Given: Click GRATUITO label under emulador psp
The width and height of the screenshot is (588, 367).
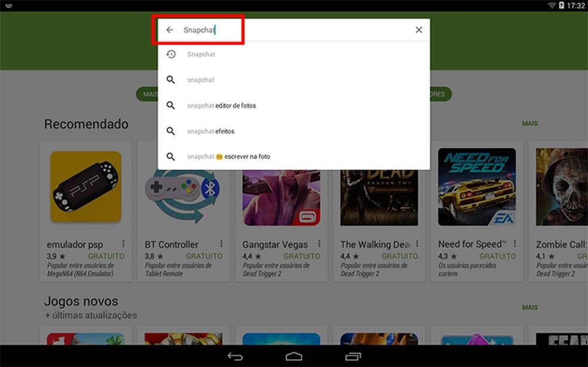Looking at the screenshot, I should click(106, 256).
